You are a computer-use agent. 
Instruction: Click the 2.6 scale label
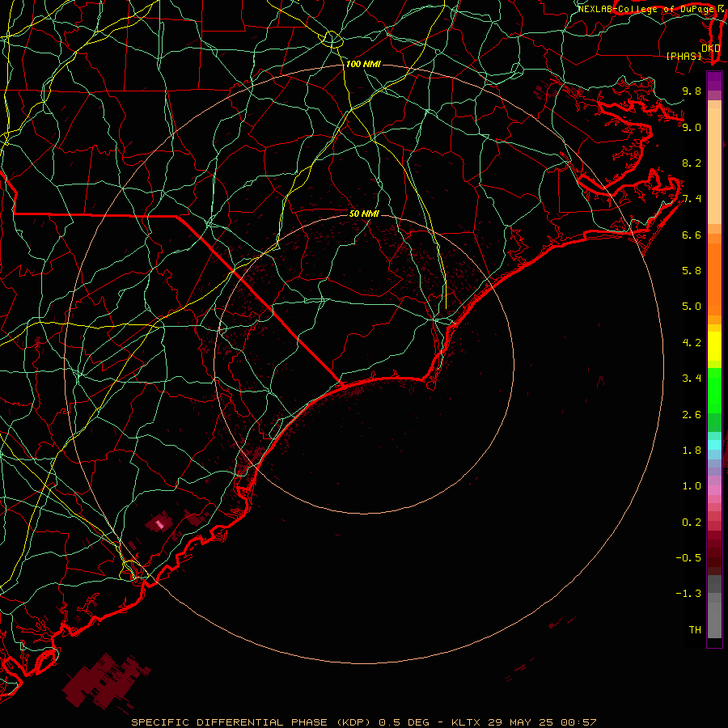[692, 415]
